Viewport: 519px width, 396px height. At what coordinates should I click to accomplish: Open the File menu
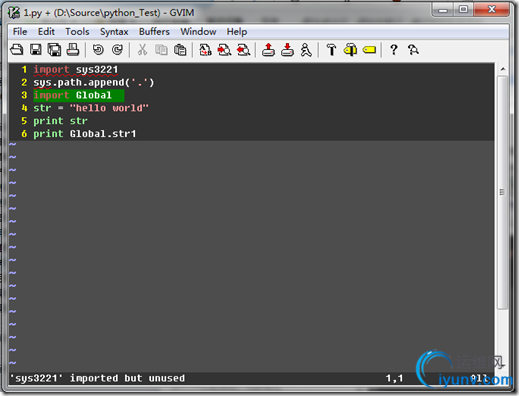click(x=20, y=32)
